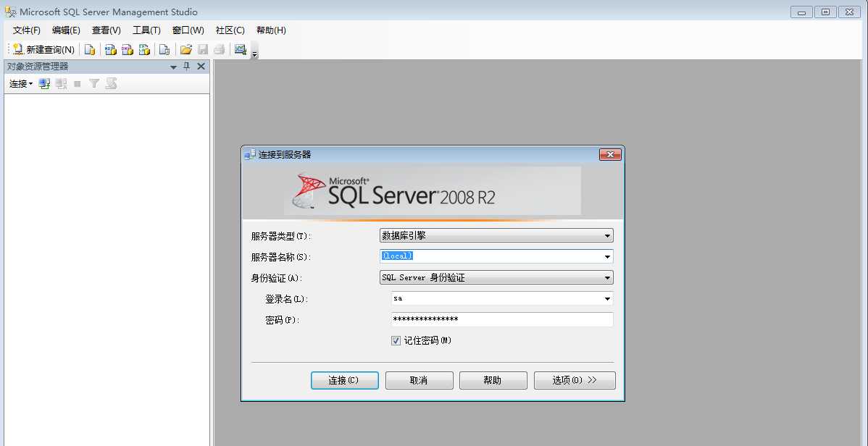
Task: Open the 窗口(W) menu
Action: (x=188, y=30)
